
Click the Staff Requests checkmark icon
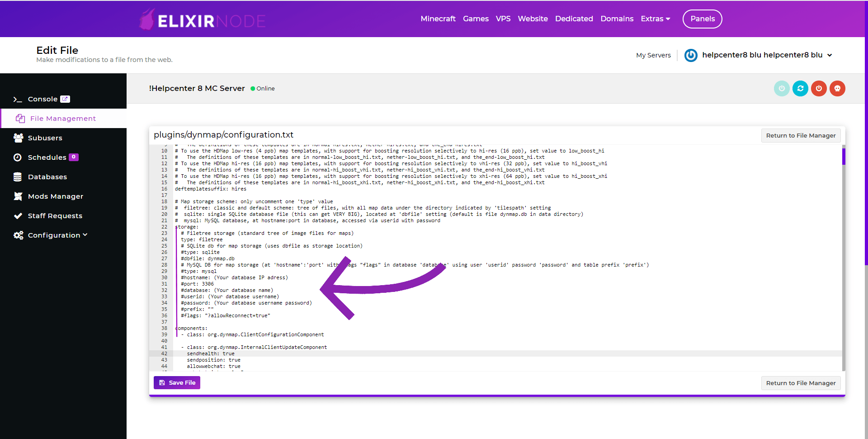point(18,216)
